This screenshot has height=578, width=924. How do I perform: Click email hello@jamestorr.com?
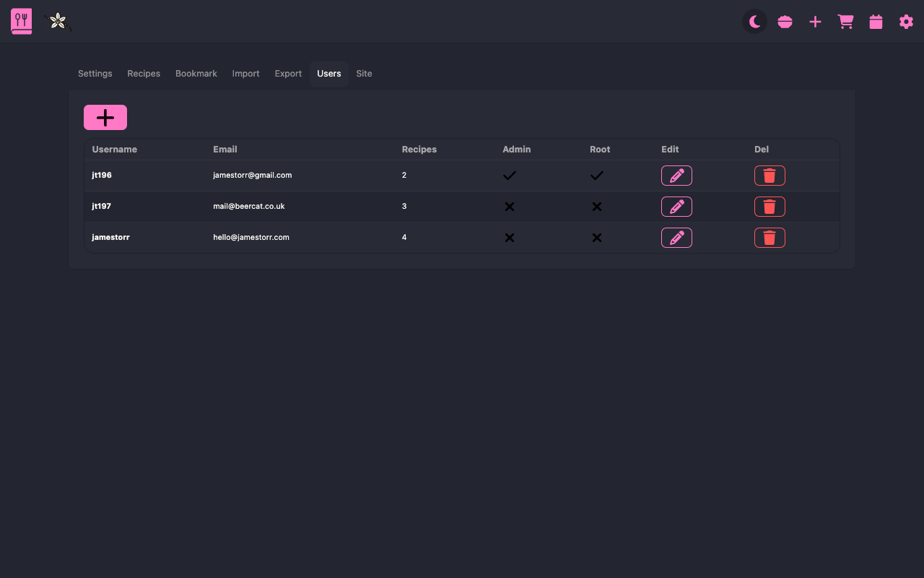tap(251, 238)
